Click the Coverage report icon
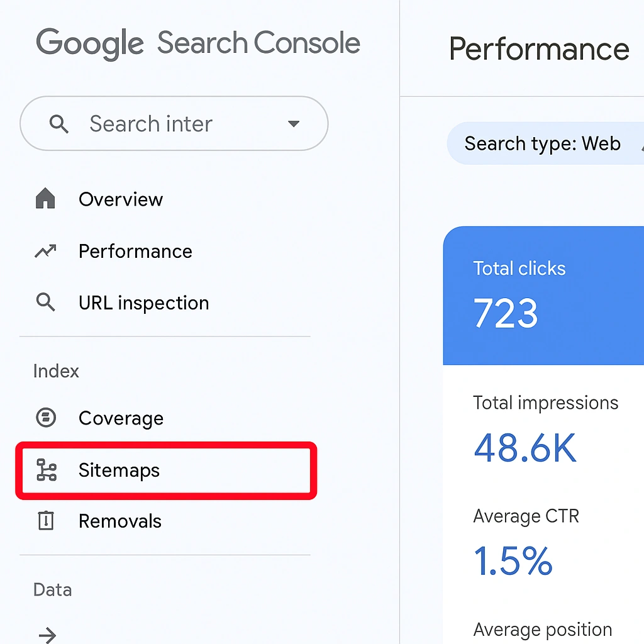 tap(46, 418)
